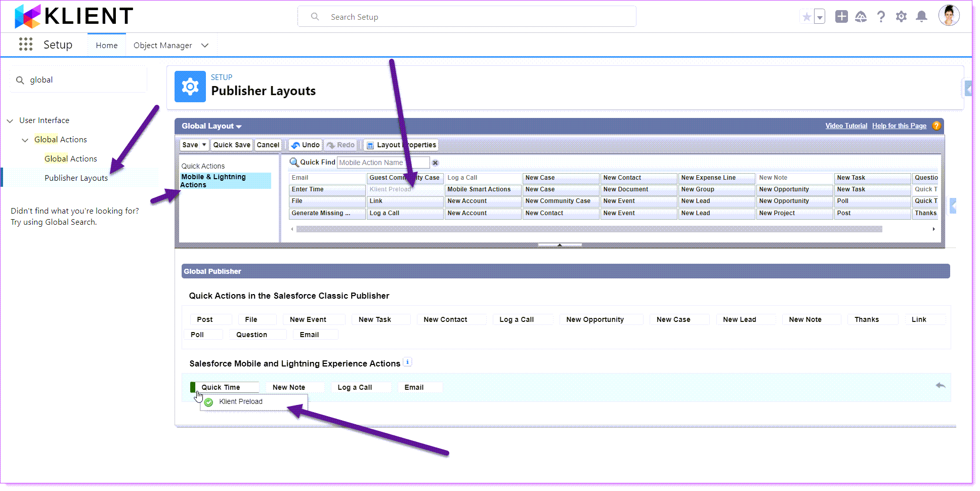Click the revert arrow icon in Lightning actions
The width and height of the screenshot is (980, 491).
(941, 386)
